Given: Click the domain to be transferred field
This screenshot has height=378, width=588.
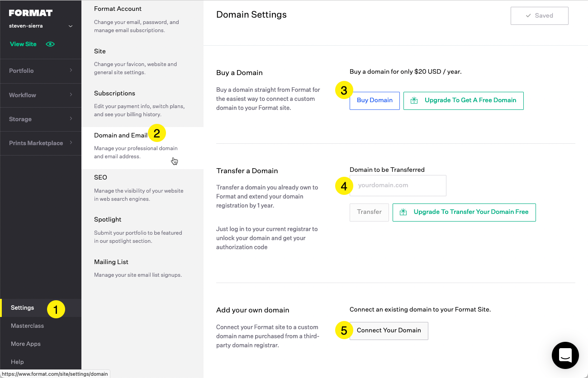Looking at the screenshot, I should 398,185.
